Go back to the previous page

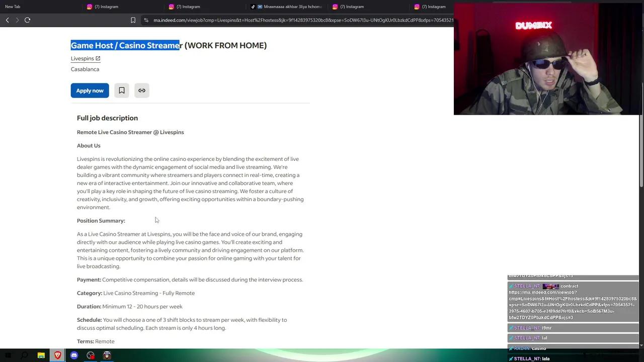(x=8, y=20)
